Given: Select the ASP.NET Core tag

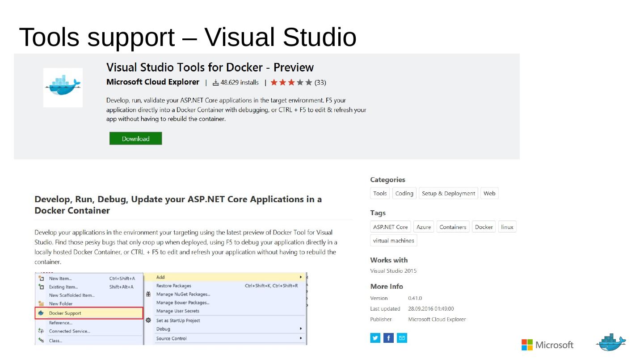Looking at the screenshot, I should pos(390,227).
